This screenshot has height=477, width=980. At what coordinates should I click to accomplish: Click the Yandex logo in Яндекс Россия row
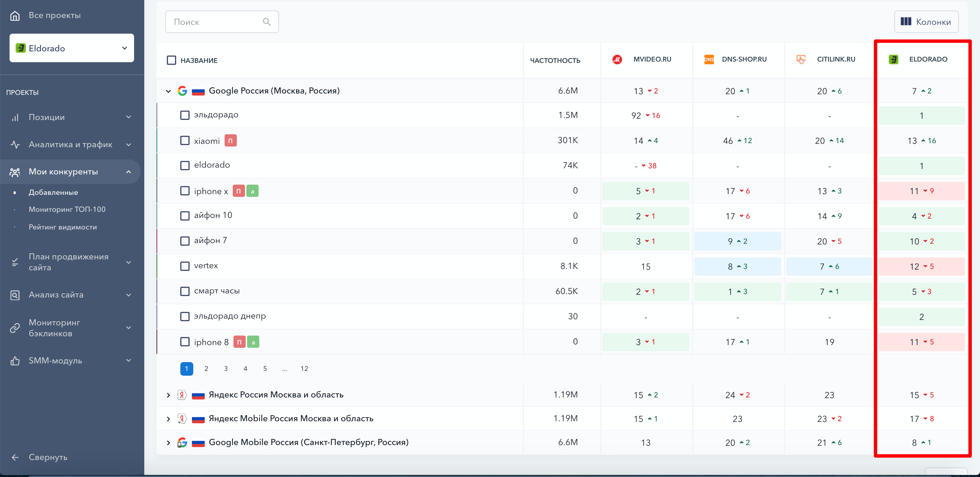pyautogui.click(x=182, y=394)
